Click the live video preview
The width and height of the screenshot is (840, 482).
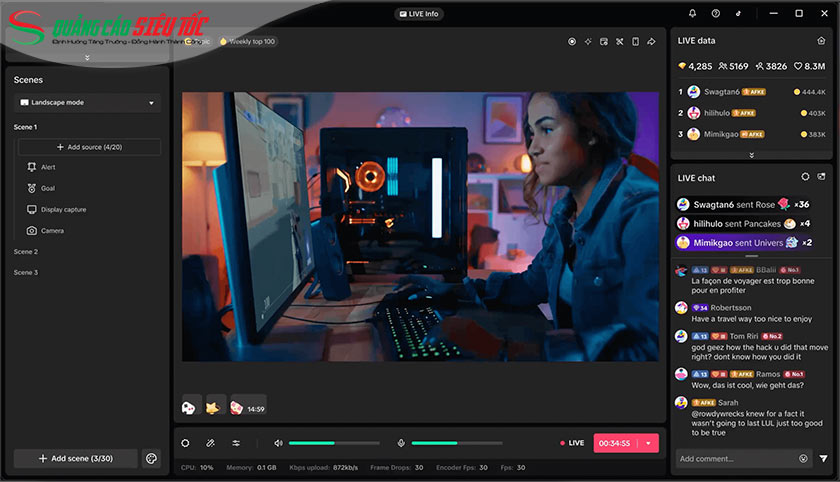click(x=420, y=227)
